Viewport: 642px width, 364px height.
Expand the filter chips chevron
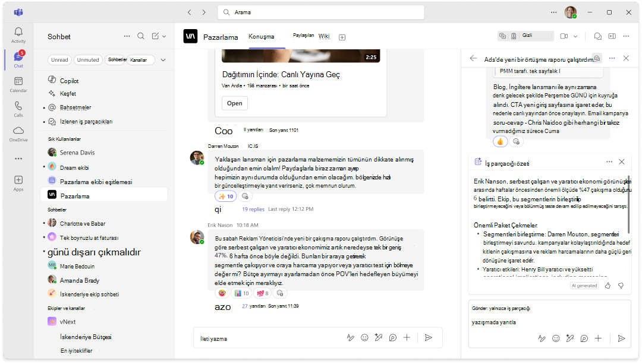tap(163, 60)
